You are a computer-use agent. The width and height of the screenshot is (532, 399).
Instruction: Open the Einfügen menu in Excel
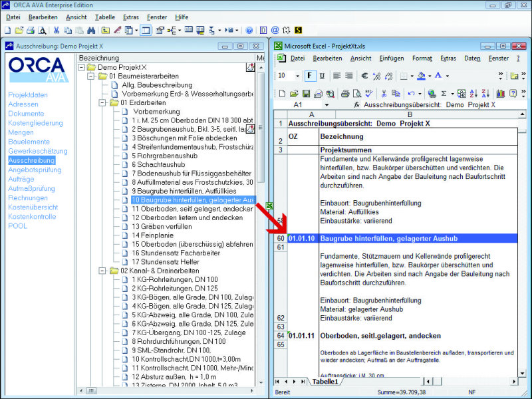391,59
